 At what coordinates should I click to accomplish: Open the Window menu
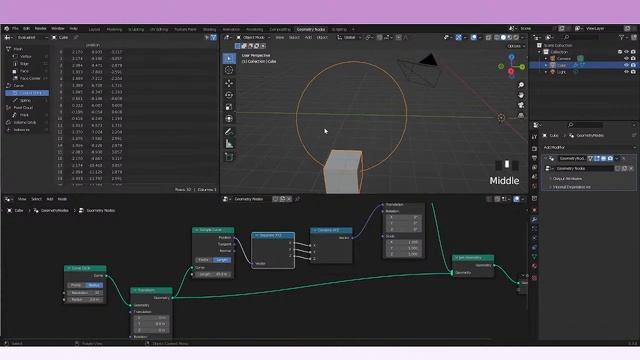coord(58,29)
